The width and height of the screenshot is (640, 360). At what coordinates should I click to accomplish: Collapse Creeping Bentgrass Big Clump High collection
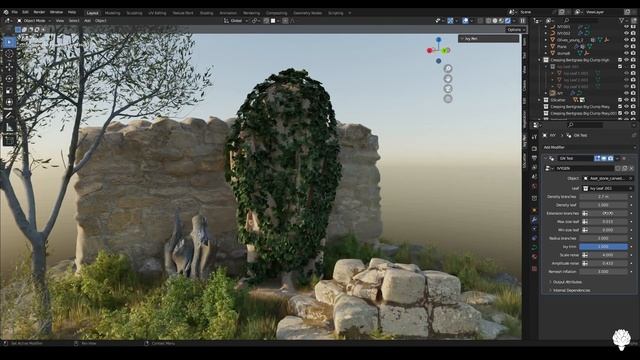(x=540, y=60)
